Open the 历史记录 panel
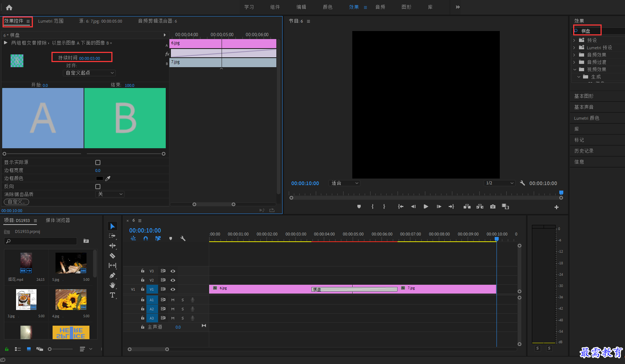The width and height of the screenshot is (625, 364). pos(584,151)
